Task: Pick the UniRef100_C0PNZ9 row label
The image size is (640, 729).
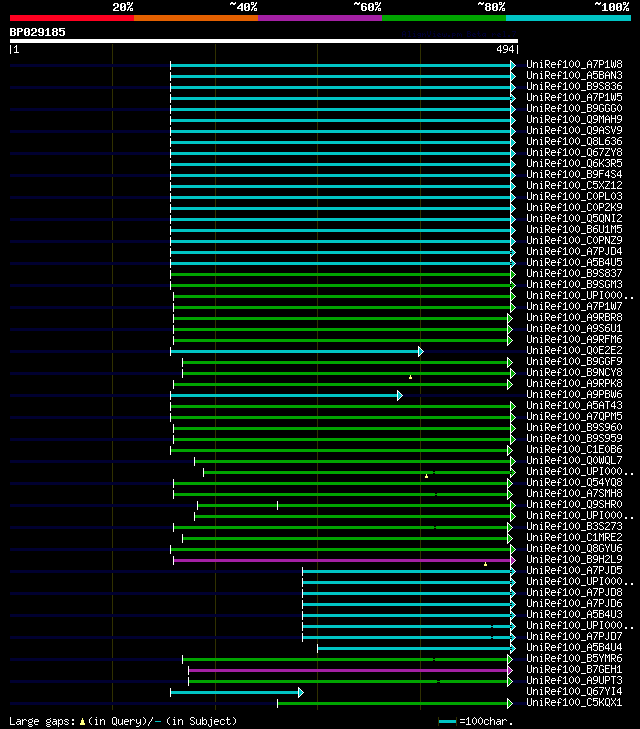Action: [x=574, y=240]
